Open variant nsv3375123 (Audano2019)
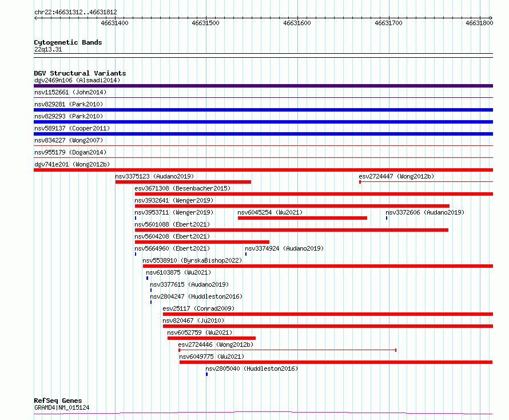Image resolution: width=509 pixels, height=420 pixels. [154, 176]
